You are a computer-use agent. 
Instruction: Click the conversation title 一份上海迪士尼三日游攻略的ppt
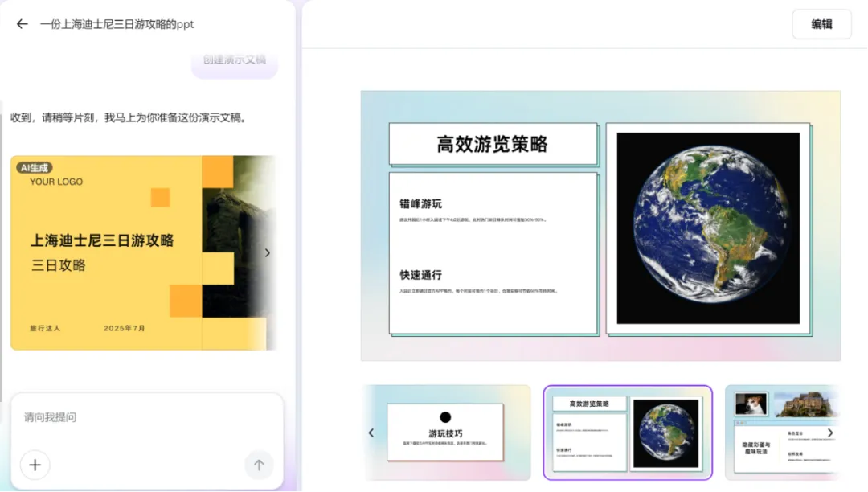point(117,24)
